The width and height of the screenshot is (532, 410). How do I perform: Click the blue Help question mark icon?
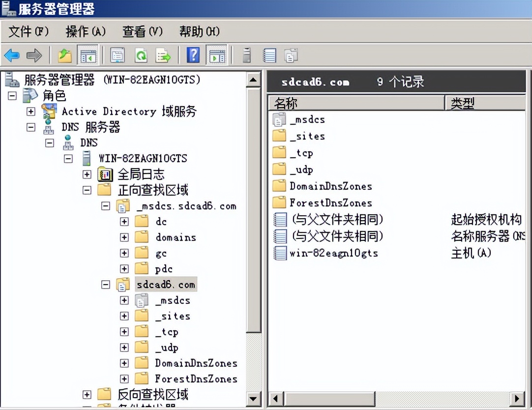[x=193, y=55]
